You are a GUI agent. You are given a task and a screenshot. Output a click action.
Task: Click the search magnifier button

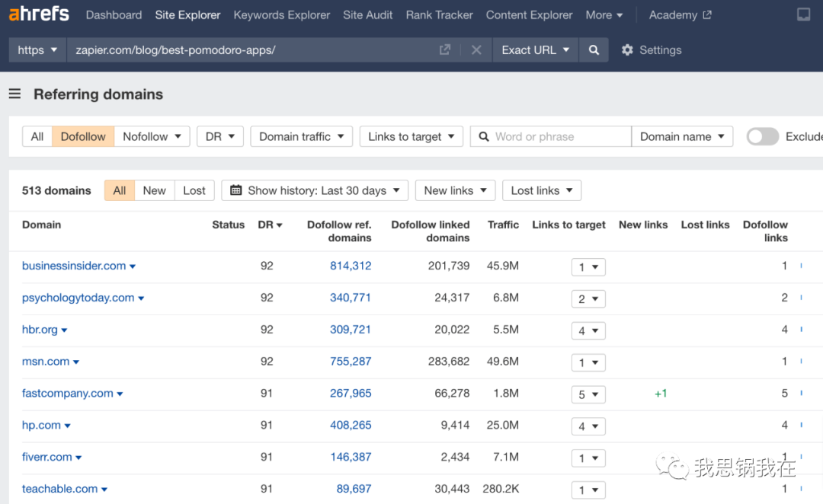point(594,50)
